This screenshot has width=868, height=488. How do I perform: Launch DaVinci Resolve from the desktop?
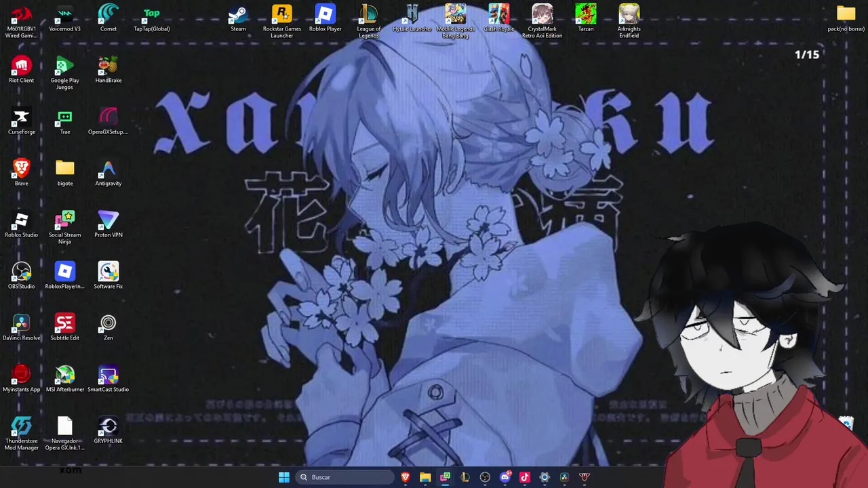point(22,327)
